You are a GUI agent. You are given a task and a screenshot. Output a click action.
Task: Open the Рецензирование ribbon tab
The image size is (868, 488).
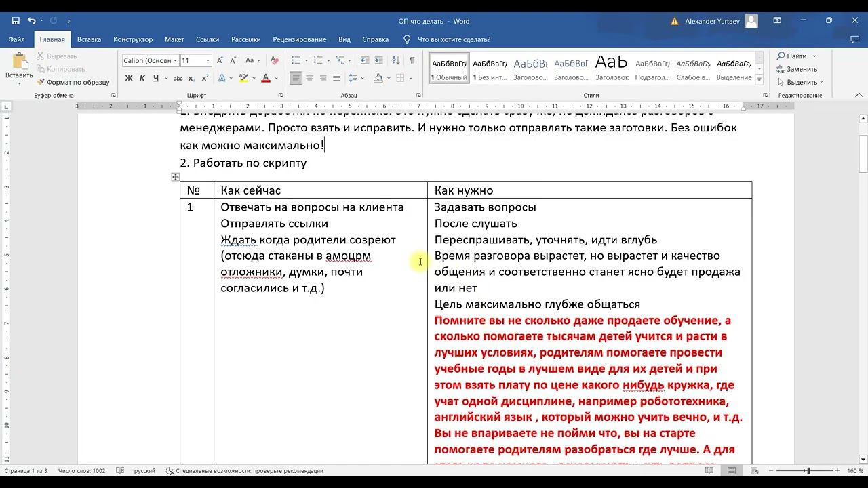point(299,39)
